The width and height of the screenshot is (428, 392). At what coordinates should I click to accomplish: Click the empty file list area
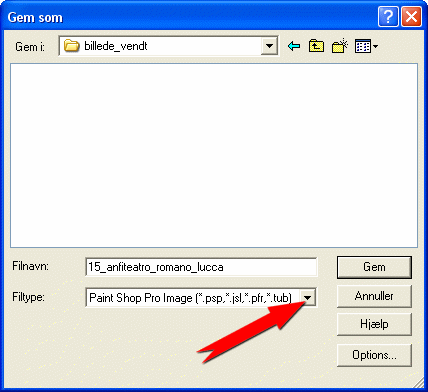(214, 155)
